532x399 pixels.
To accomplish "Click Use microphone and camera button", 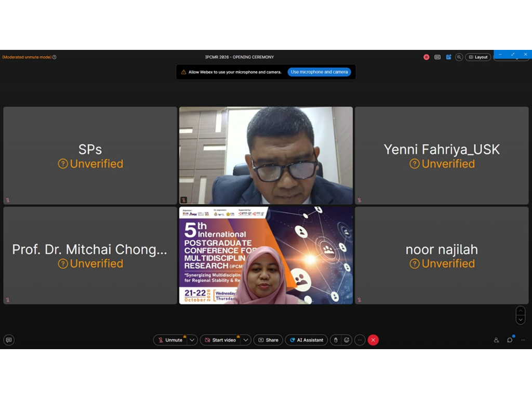I will tap(319, 72).
